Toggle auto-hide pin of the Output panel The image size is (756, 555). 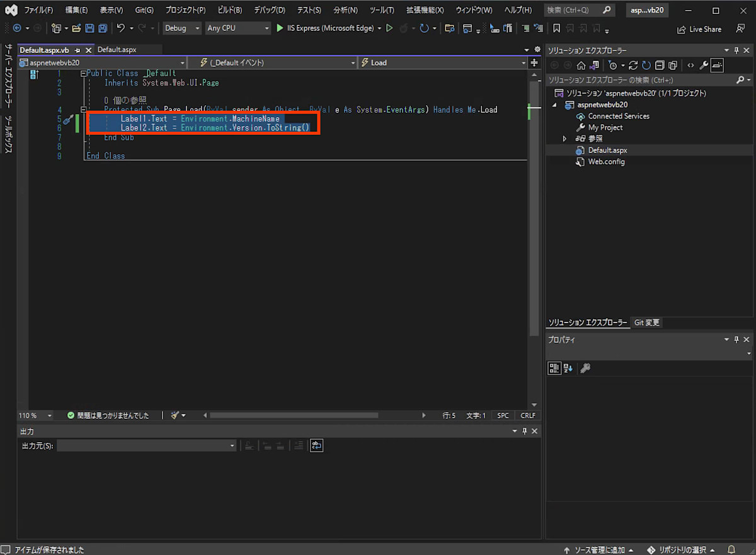pos(524,432)
